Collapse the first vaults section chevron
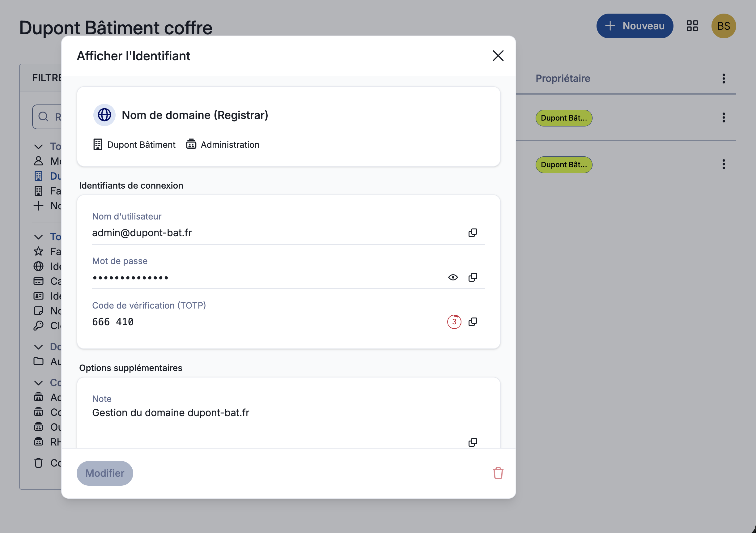756x533 pixels. coord(39,147)
